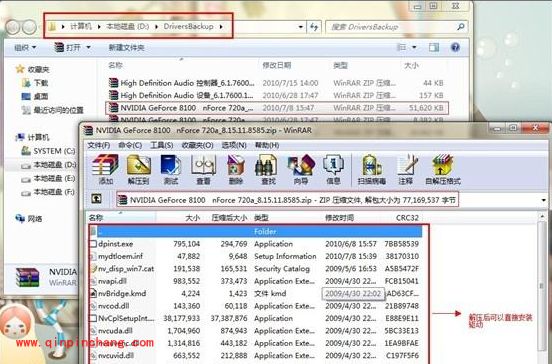Viewport: 552px width, 364px height.
Task: Open the File (文件) menu in WinRAR
Action: 99,145
